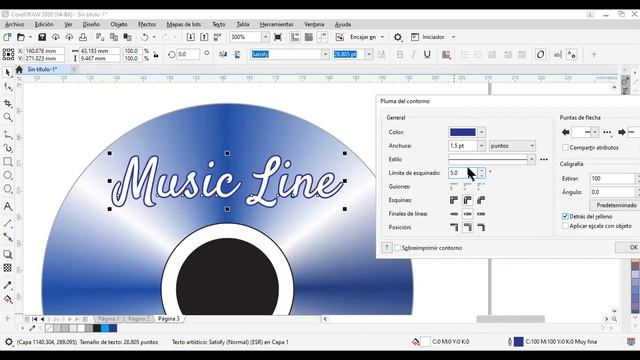Screen dimensions: 640x360
Task: Open the start arrowhead dropdown
Action: click(x=595, y=132)
